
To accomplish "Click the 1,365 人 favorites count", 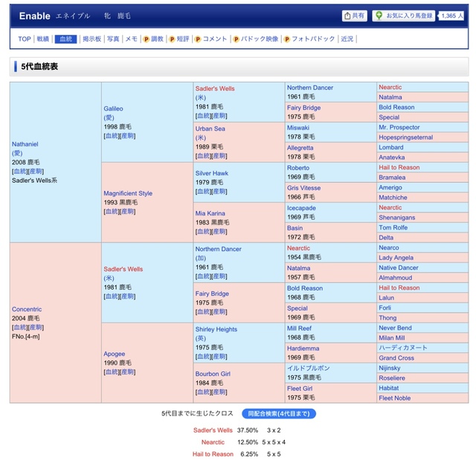I will 452,16.
